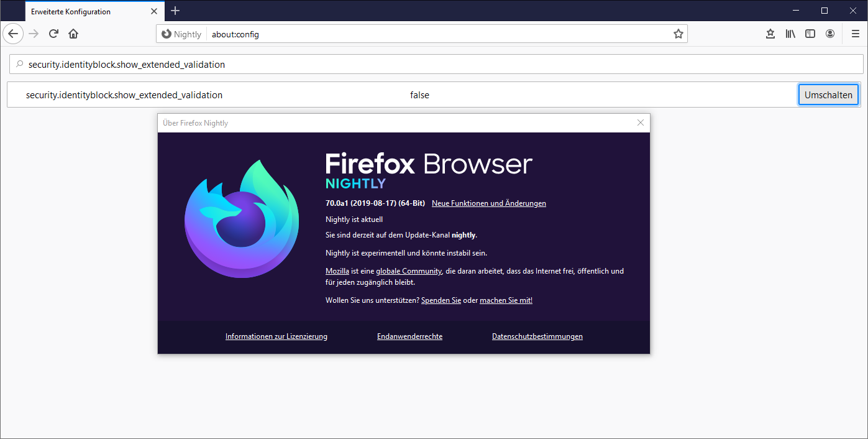The image size is (868, 439).
Task: Open Datenschutzbestimmungen link
Action: [537, 336]
